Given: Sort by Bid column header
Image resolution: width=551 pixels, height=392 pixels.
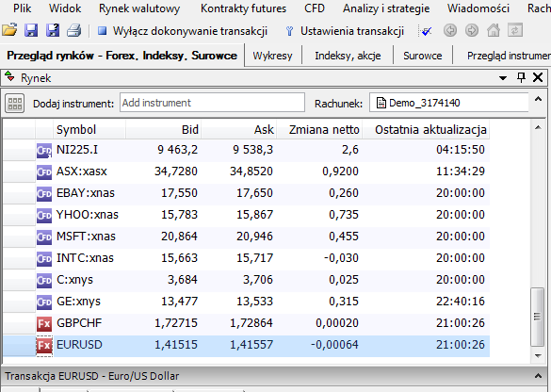Looking at the screenshot, I should (x=163, y=130).
